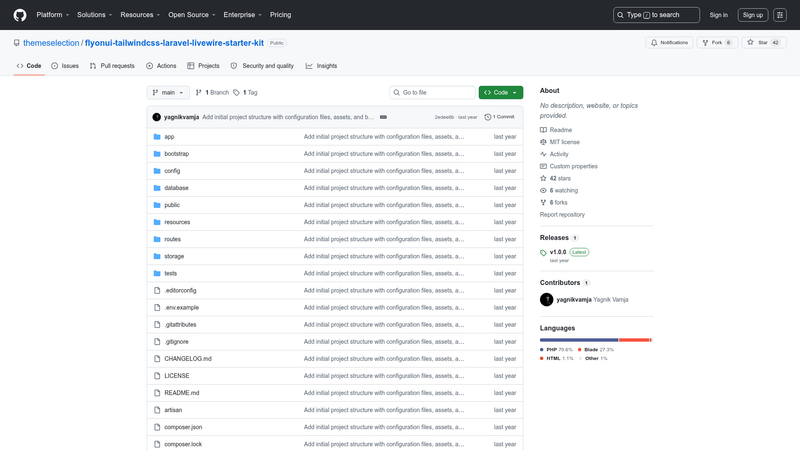Open the LICENSE file
800x450 pixels.
pyautogui.click(x=177, y=376)
